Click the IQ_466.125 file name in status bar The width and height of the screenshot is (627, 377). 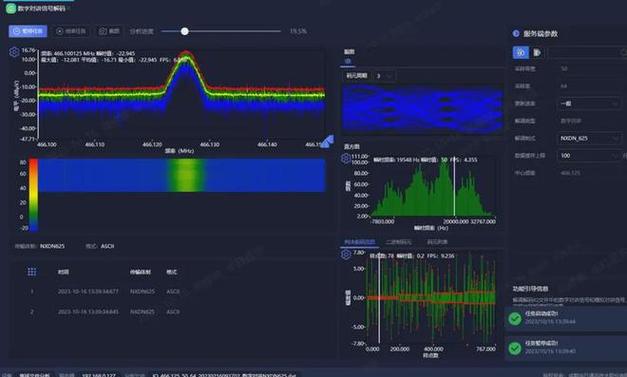[x=224, y=375]
